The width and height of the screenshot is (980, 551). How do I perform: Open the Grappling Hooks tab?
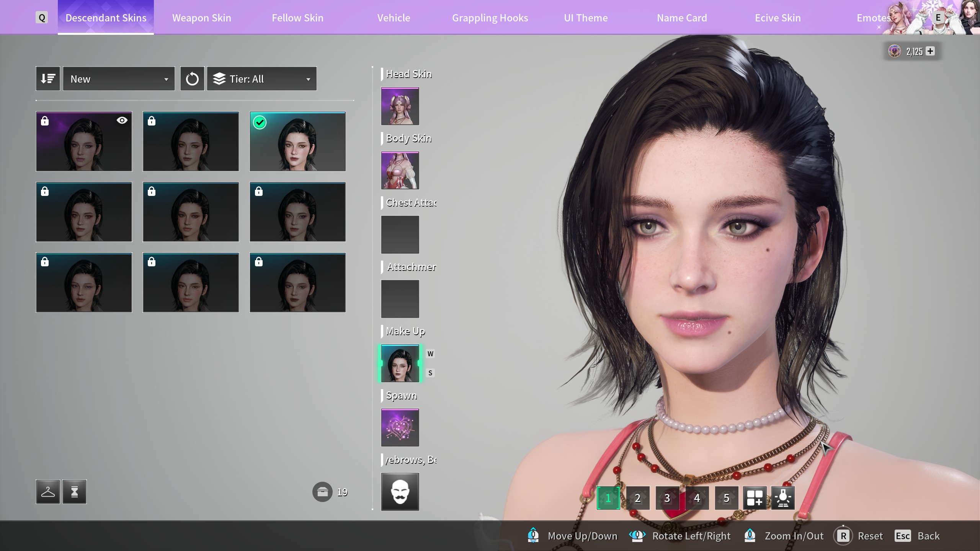click(490, 18)
